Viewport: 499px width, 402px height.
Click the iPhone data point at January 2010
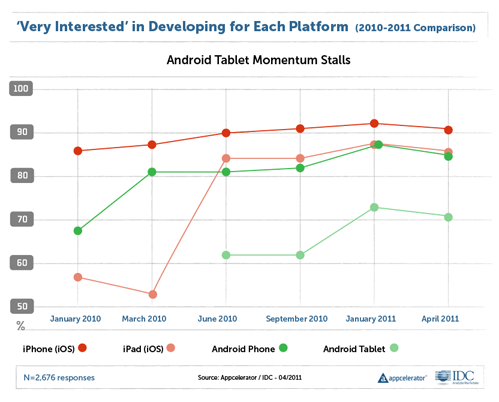pyautogui.click(x=78, y=151)
